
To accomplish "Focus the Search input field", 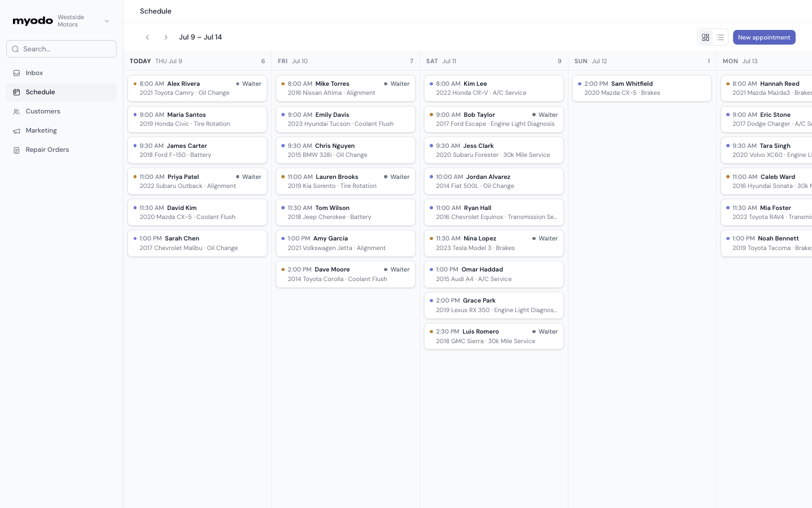I will click(x=61, y=49).
